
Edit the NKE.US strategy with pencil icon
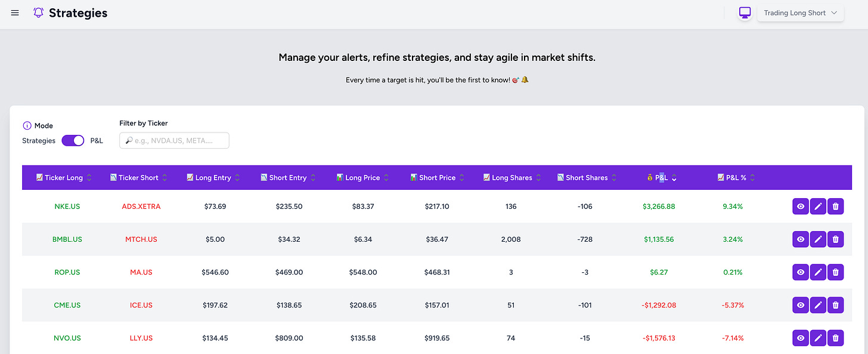click(x=818, y=207)
